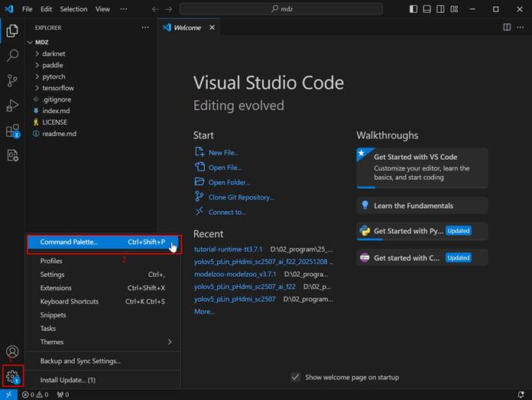532x400 pixels.
Task: Choose Keyboard Shortcuts menu entry
Action: pyautogui.click(x=103, y=301)
